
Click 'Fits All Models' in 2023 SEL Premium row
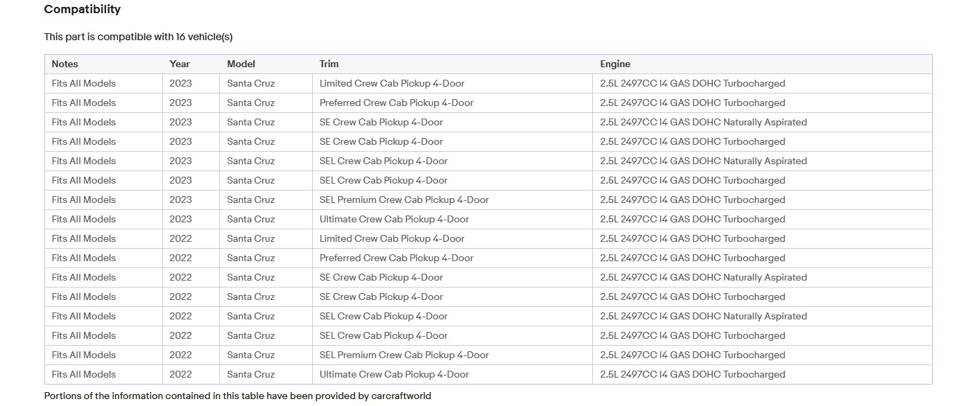[84, 200]
